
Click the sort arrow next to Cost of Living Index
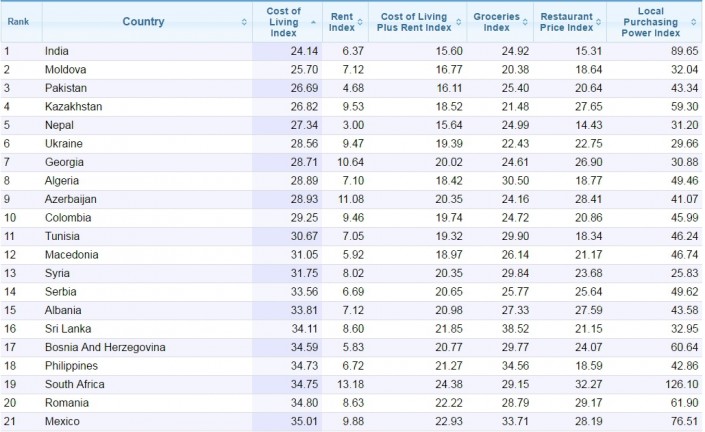(x=314, y=22)
